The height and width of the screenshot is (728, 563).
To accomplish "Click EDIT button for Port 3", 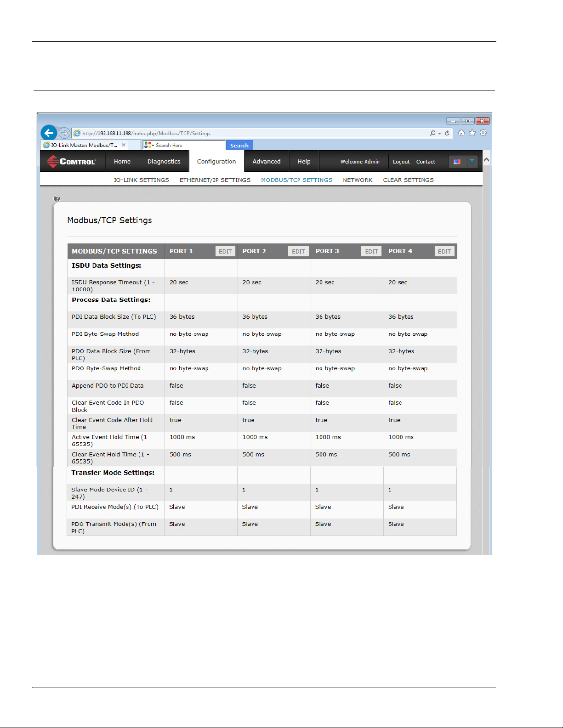I will click(x=371, y=251).
